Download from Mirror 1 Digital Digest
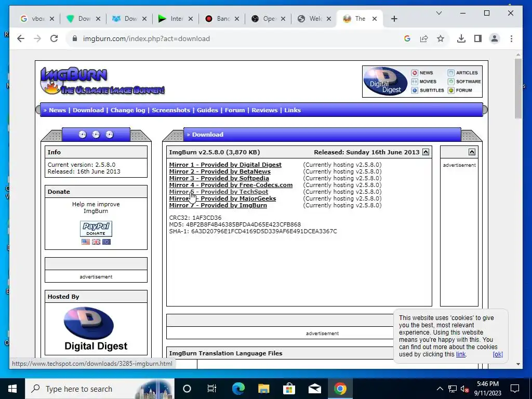The image size is (532, 399). (225, 165)
